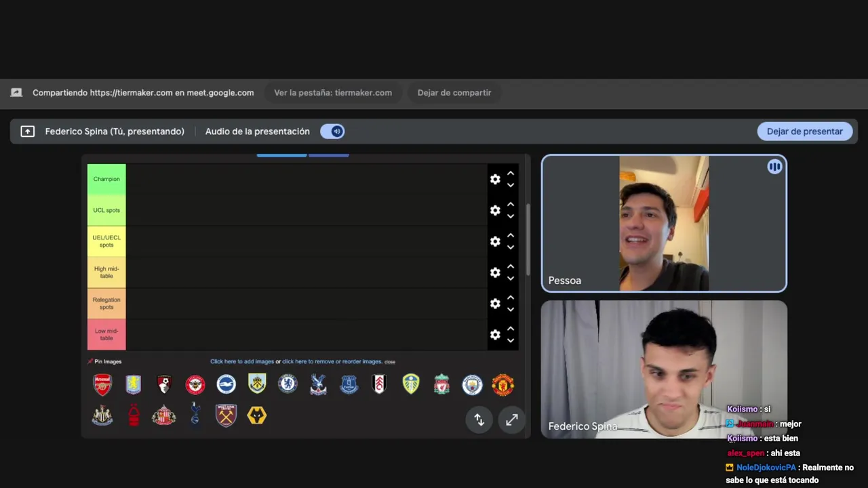Pick the Liverpool crest
This screenshot has width=868, height=488.
441,385
